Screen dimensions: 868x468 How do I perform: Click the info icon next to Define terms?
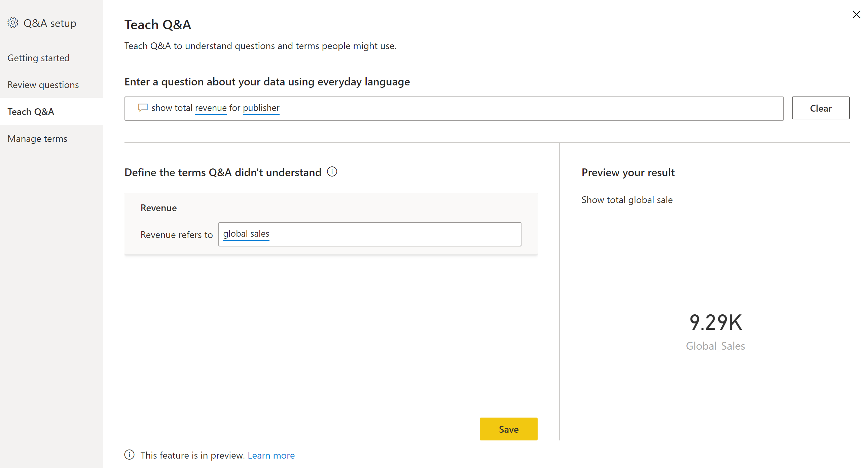pos(332,172)
